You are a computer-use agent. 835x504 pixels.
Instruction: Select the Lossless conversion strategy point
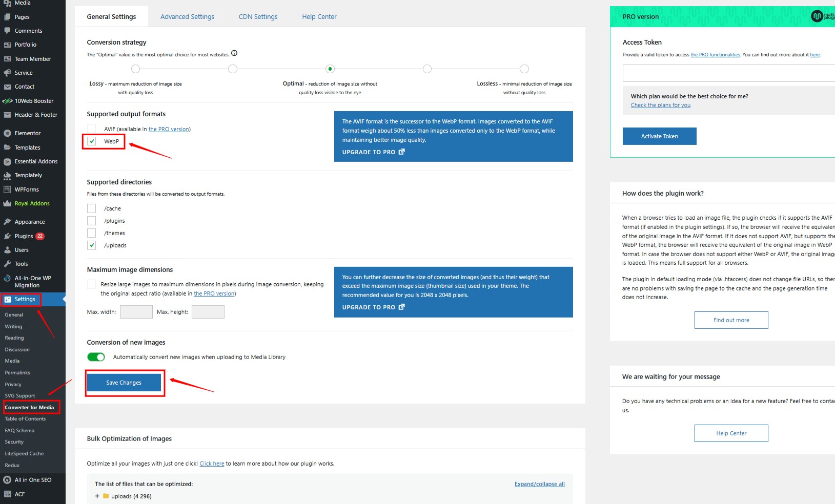[524, 69]
